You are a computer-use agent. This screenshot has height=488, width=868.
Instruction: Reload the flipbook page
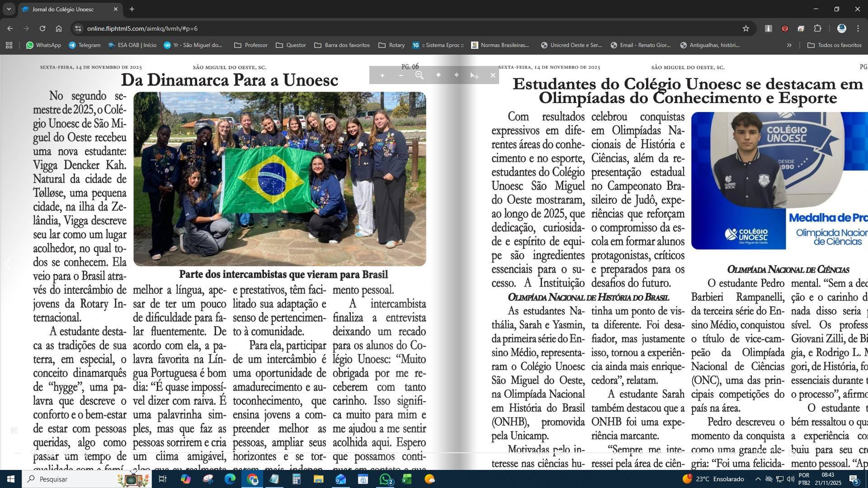click(42, 28)
